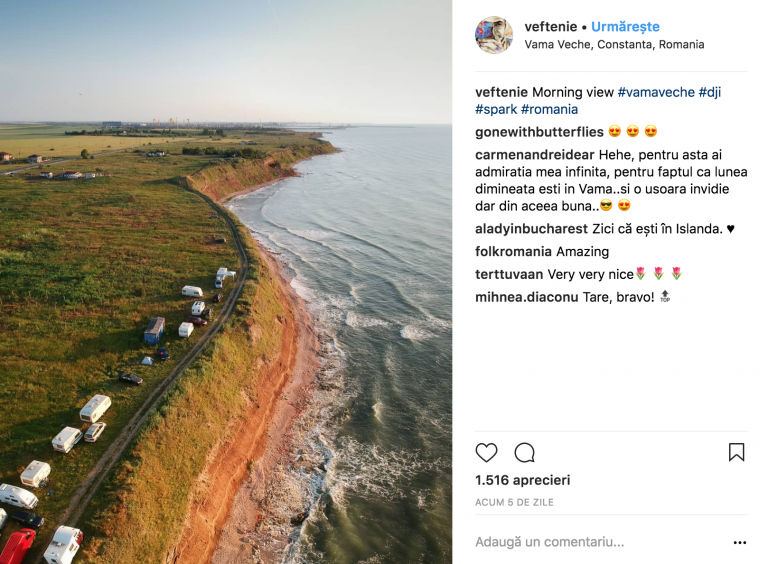
Task: View the 1.516 aprecieri likes list
Action: tap(523, 480)
